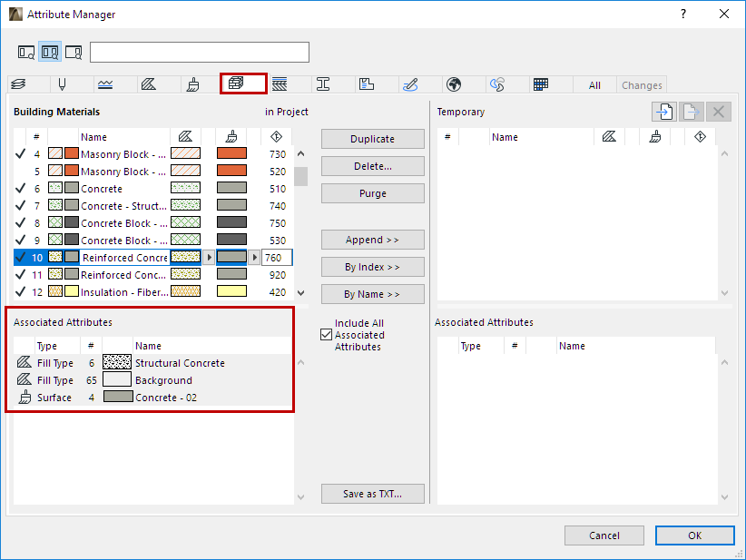Sort project list by fill icon column
Screen dimensions: 746x560
click(185, 137)
